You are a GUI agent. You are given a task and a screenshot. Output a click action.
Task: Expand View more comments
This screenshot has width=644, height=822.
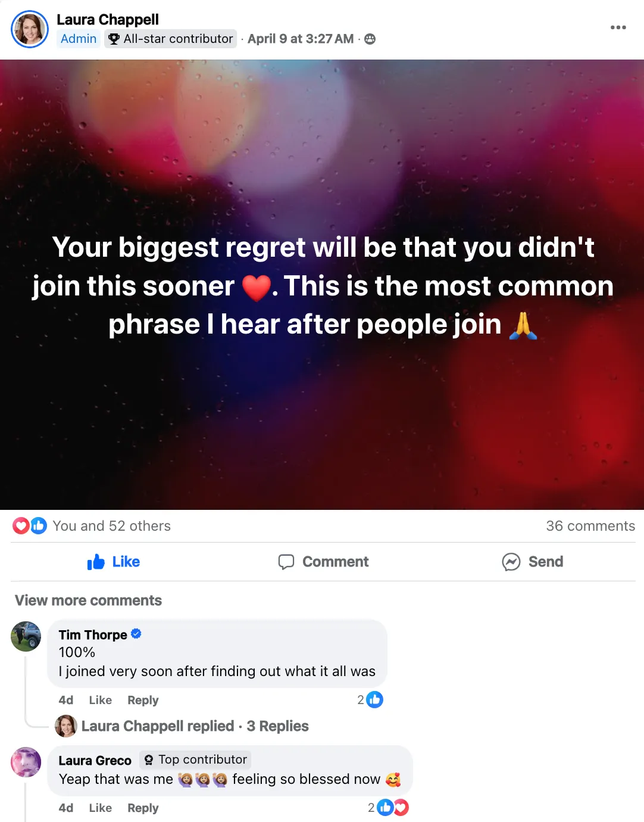click(x=88, y=600)
